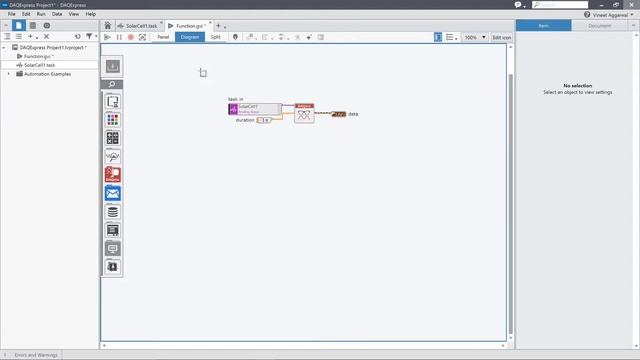Open the bottom add-ons palette icon

113,267
